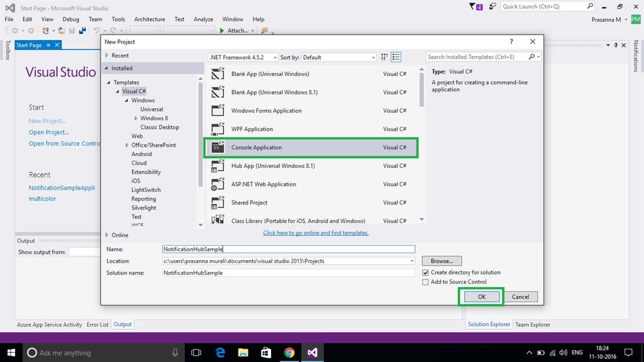Viewport: 644px width, 362px height.
Task: Select the ASP.NET Web Application template icon
Action: pos(218,184)
